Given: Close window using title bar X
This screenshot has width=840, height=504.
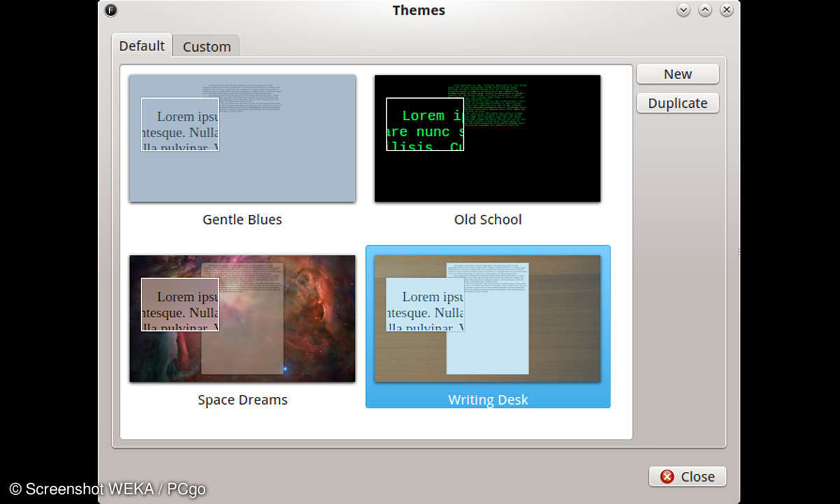Looking at the screenshot, I should pyautogui.click(x=727, y=10).
